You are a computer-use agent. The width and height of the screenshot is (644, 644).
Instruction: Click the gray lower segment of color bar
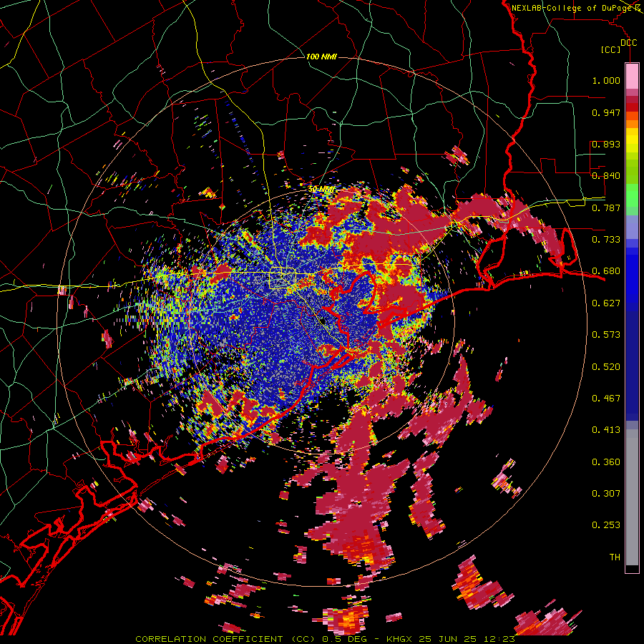pyautogui.click(x=632, y=497)
